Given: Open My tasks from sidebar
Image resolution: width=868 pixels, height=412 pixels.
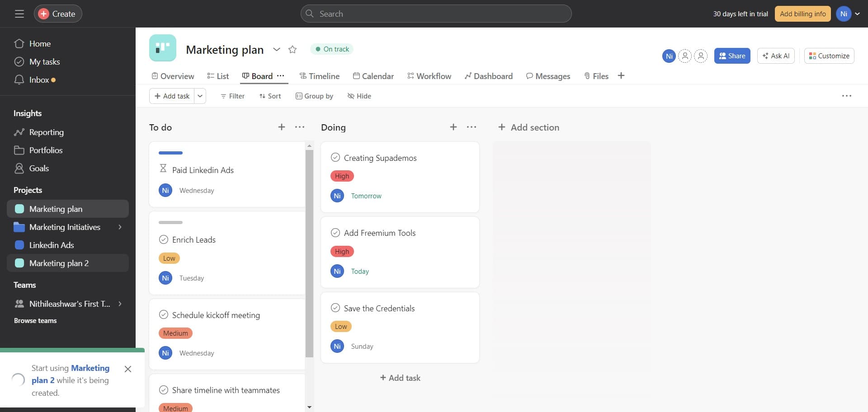Looking at the screenshot, I should 44,61.
